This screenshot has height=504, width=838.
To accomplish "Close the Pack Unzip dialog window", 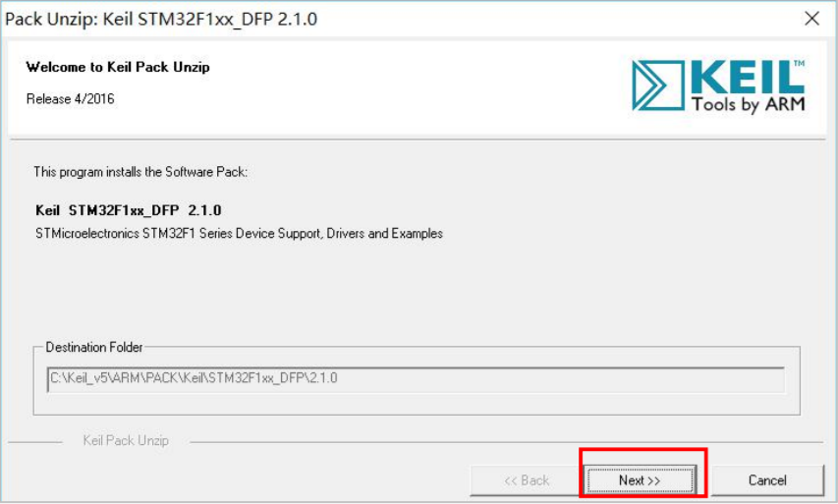I will (811, 19).
